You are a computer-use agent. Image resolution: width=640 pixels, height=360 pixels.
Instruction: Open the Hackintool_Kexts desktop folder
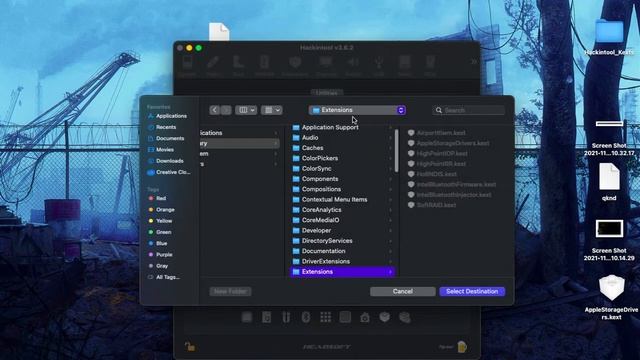click(x=609, y=37)
